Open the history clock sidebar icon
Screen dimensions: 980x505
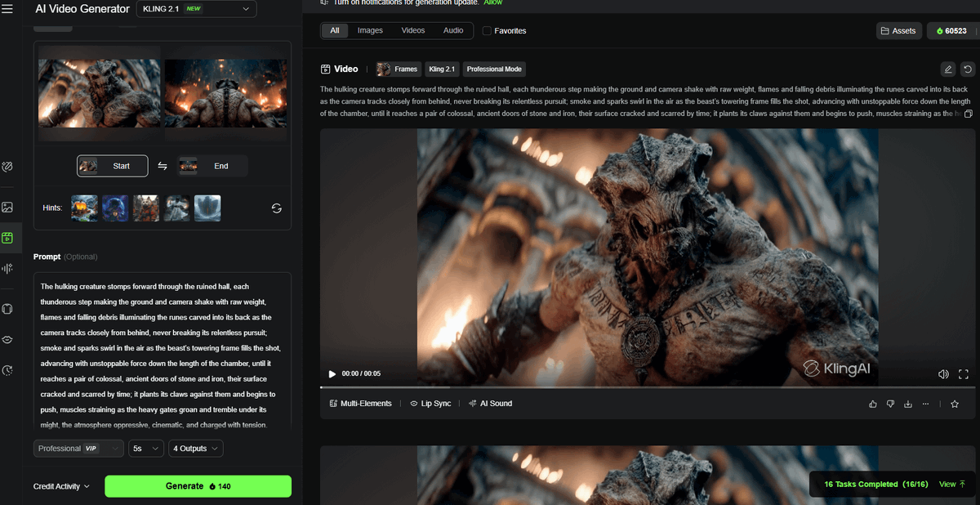point(7,370)
